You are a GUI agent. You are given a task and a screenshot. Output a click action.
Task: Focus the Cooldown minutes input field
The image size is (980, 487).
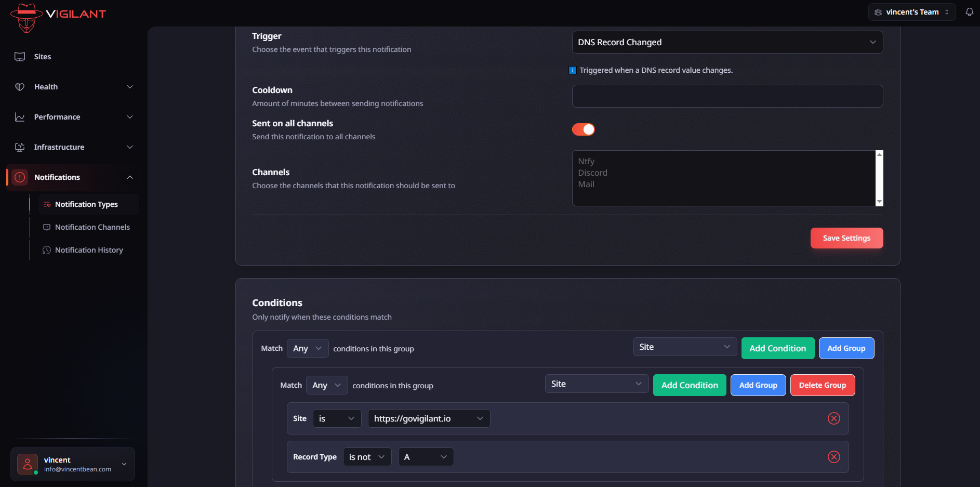pos(727,96)
